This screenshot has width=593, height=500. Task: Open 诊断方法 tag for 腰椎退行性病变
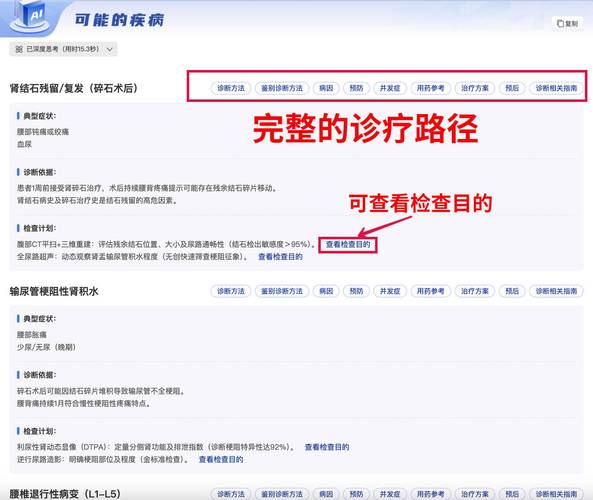coord(231,494)
